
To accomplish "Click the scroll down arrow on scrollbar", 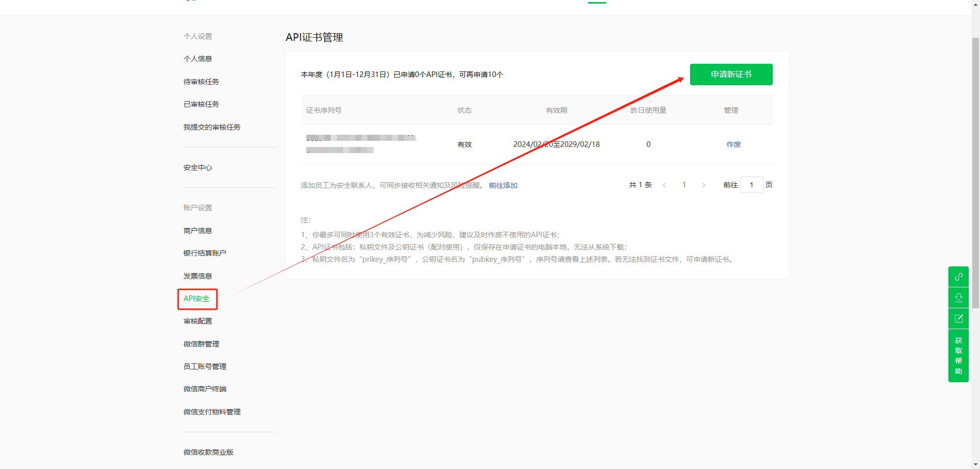I will click(x=975, y=465).
